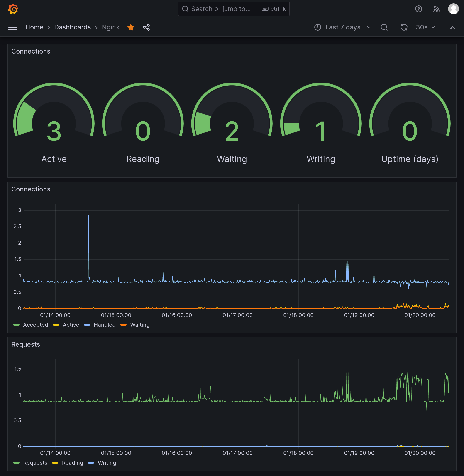Click the share dashboard icon
The image size is (464, 476).
(x=146, y=27)
